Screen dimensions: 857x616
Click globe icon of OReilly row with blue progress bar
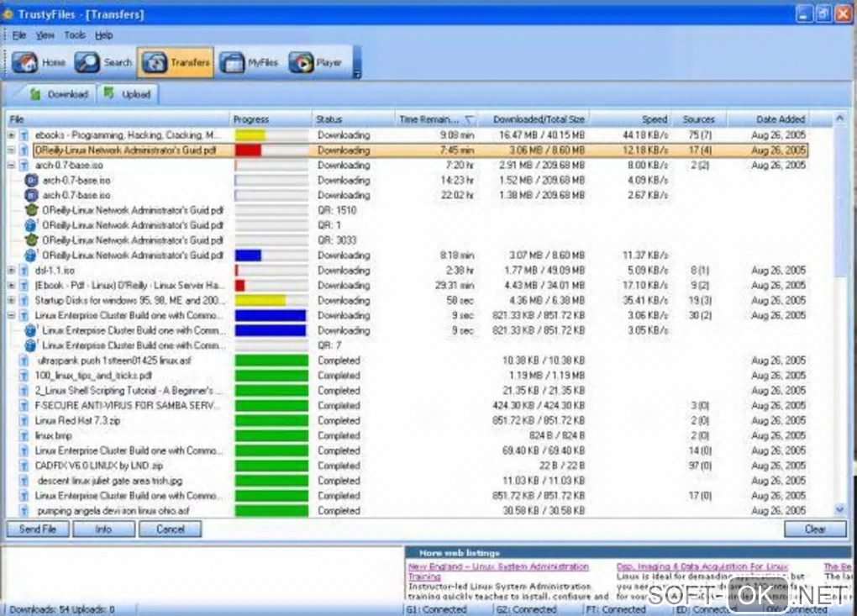click(x=31, y=255)
